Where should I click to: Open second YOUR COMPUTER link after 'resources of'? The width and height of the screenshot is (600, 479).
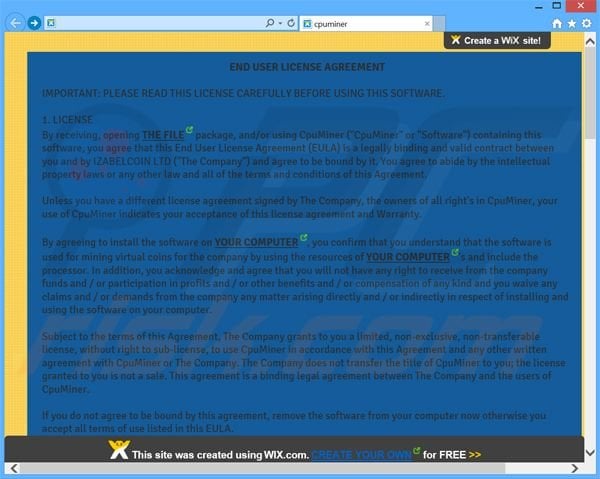[x=408, y=257]
